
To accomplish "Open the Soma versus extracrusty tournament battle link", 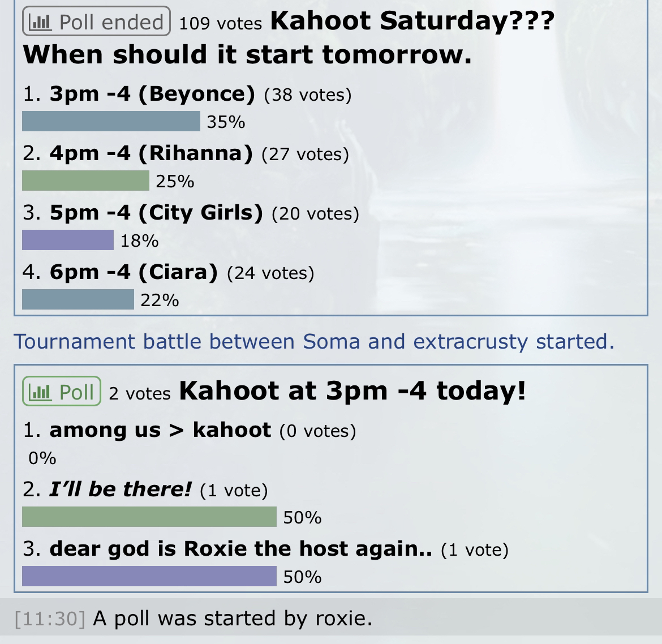I will (x=314, y=341).
